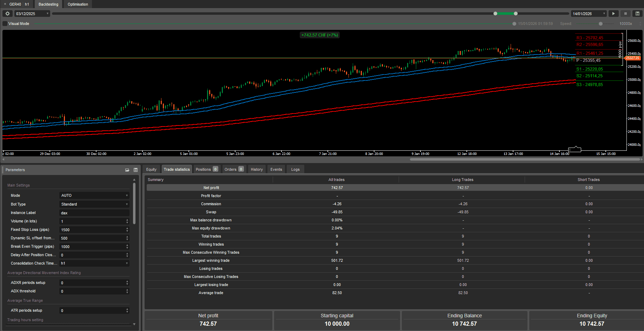The width and height of the screenshot is (644, 331).
Task: Switch to the Optimisation tab
Action: tap(78, 4)
